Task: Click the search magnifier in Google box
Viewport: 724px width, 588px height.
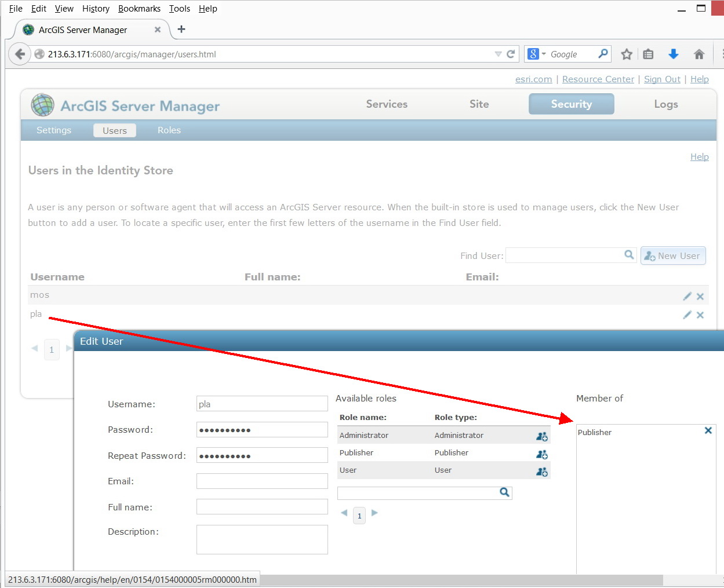Action: 603,53
